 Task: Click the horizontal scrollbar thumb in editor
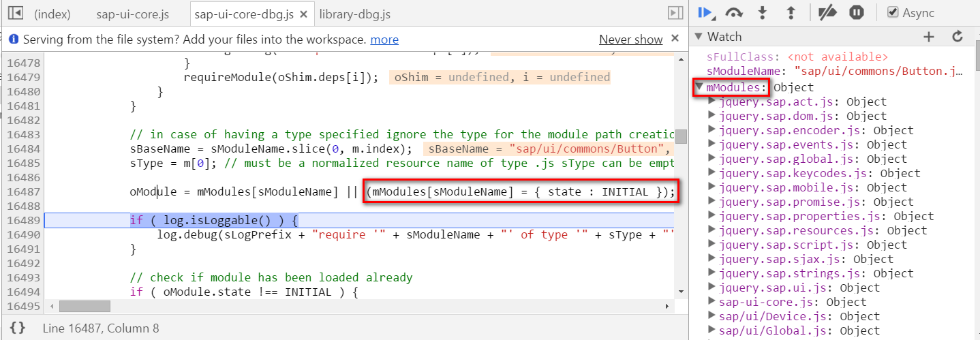click(85, 307)
